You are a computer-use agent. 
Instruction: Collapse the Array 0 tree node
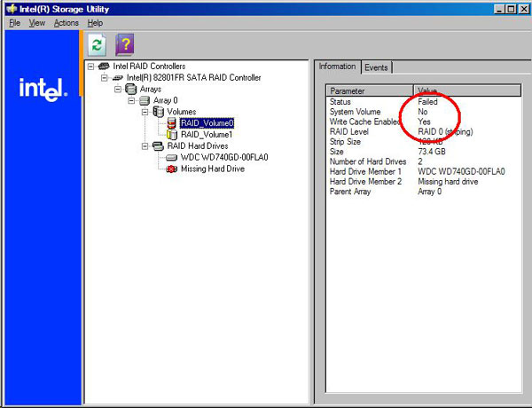coord(131,100)
